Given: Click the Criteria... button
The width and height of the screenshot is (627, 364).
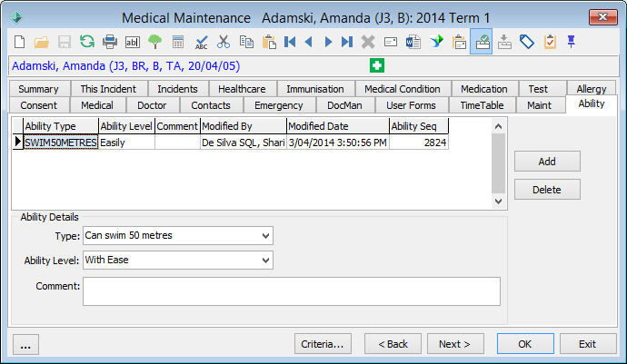Looking at the screenshot, I should click(323, 344).
